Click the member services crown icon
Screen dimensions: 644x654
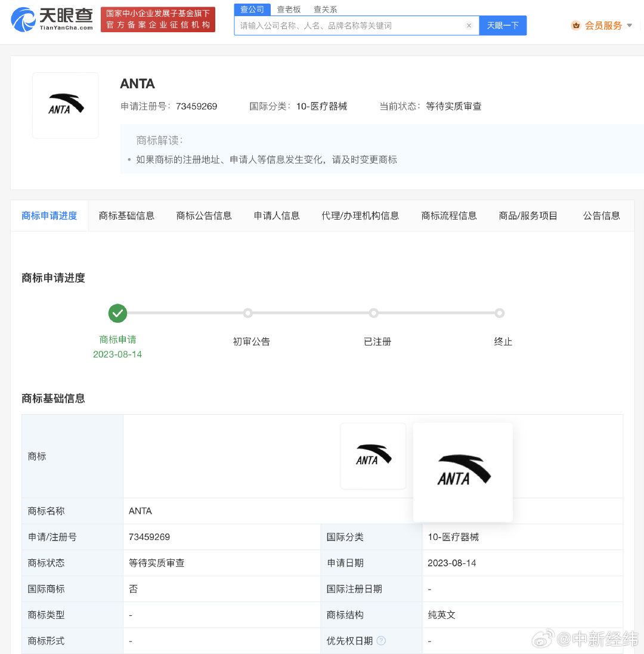[x=575, y=25]
